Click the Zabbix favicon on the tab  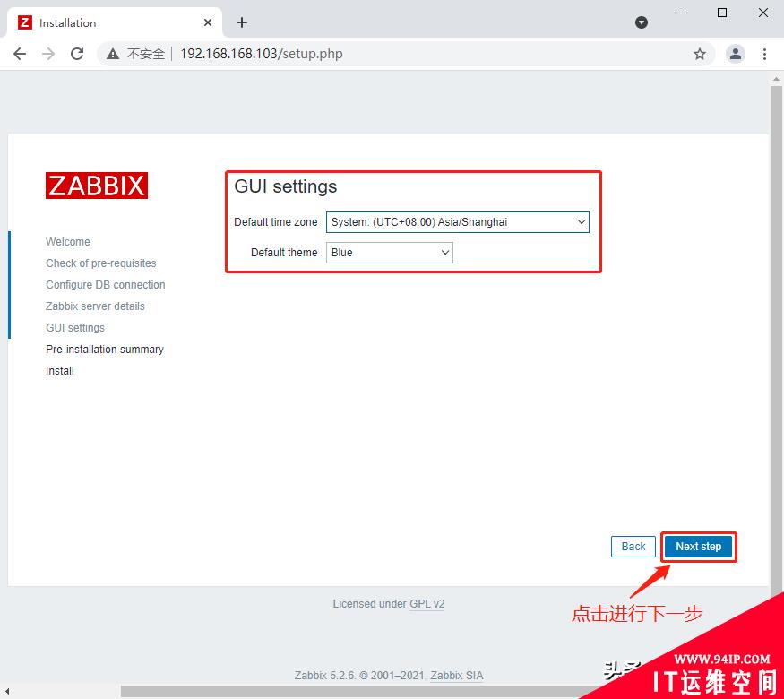coord(25,22)
